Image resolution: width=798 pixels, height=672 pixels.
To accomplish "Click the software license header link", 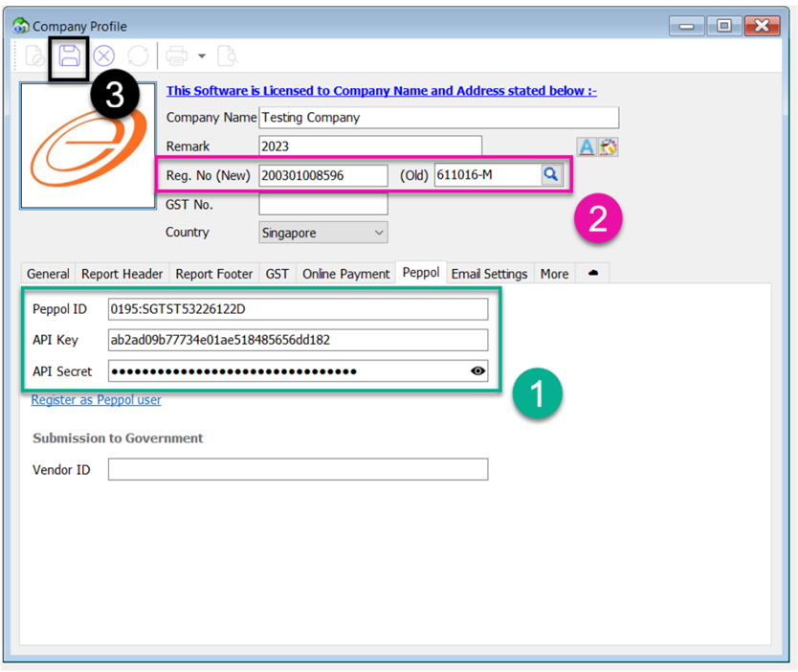I will pyautogui.click(x=381, y=91).
